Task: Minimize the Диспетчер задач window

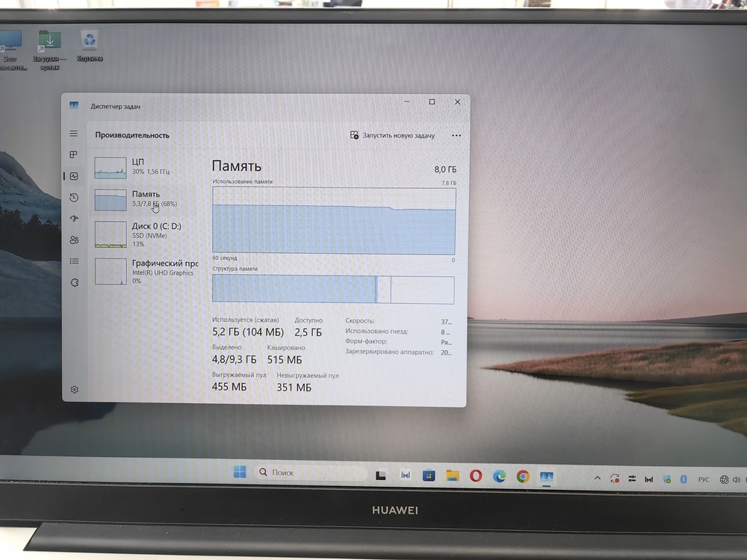Action: (407, 102)
